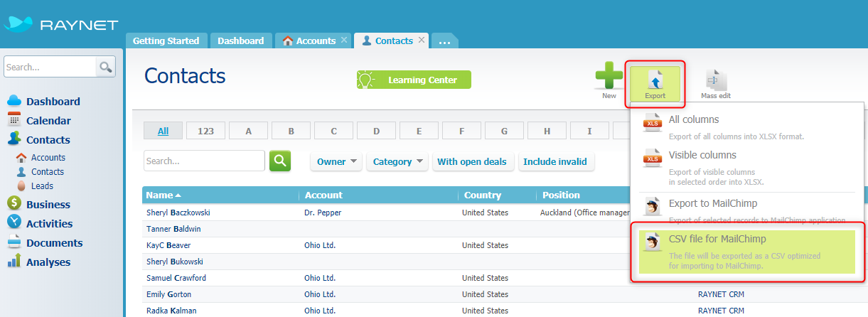Switch to the Dashboard tab
Viewport: 868px width, 317px height.
tap(240, 41)
